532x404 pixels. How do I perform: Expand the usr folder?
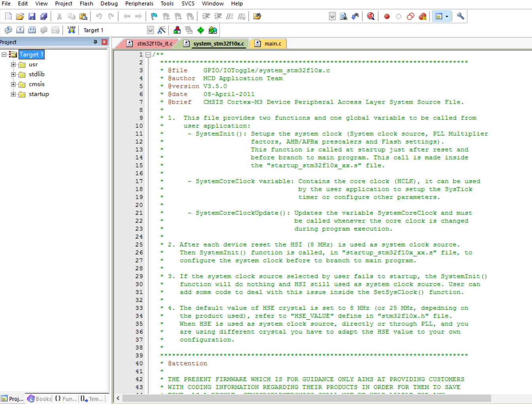(x=13, y=64)
